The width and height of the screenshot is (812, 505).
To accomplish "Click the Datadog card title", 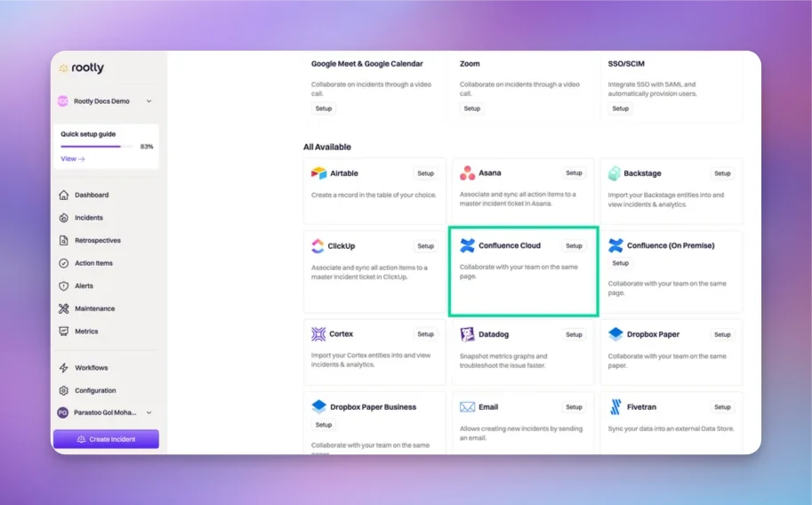I will (494, 334).
